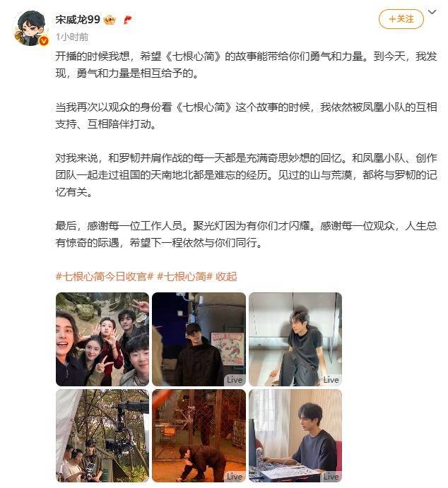This screenshot has height=488, width=448.
Task: Click the gold crown membership icon
Action: (x=110, y=20)
